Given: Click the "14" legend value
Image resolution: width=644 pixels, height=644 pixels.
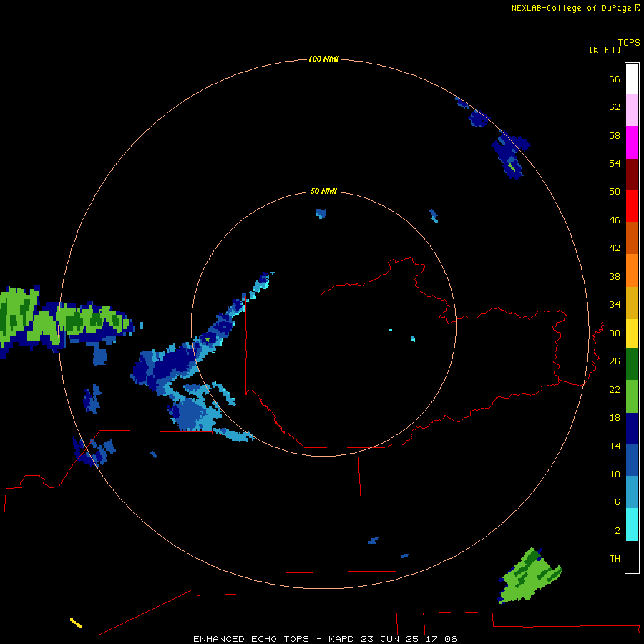Looking at the screenshot, I should [x=615, y=446].
